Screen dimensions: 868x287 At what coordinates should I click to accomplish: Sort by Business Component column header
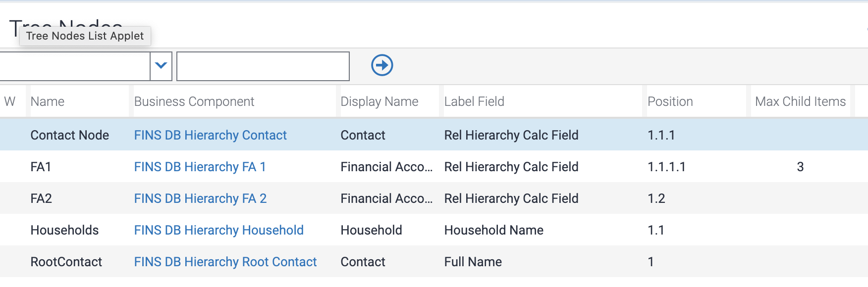tap(194, 101)
